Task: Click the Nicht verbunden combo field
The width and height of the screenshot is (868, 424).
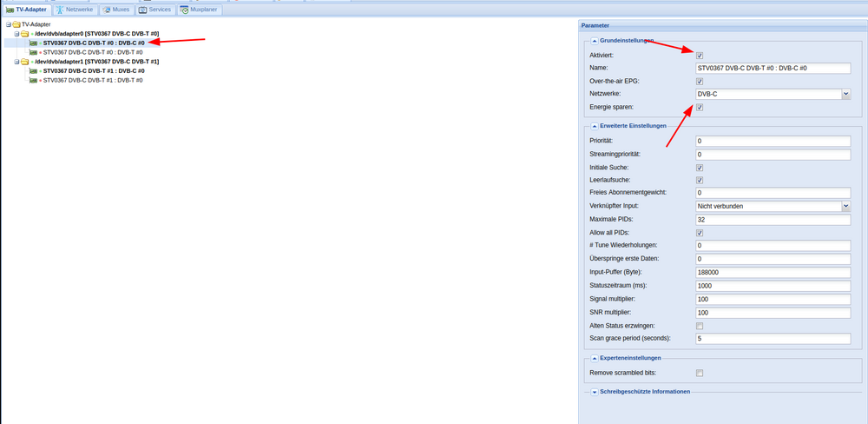Action: (768, 206)
